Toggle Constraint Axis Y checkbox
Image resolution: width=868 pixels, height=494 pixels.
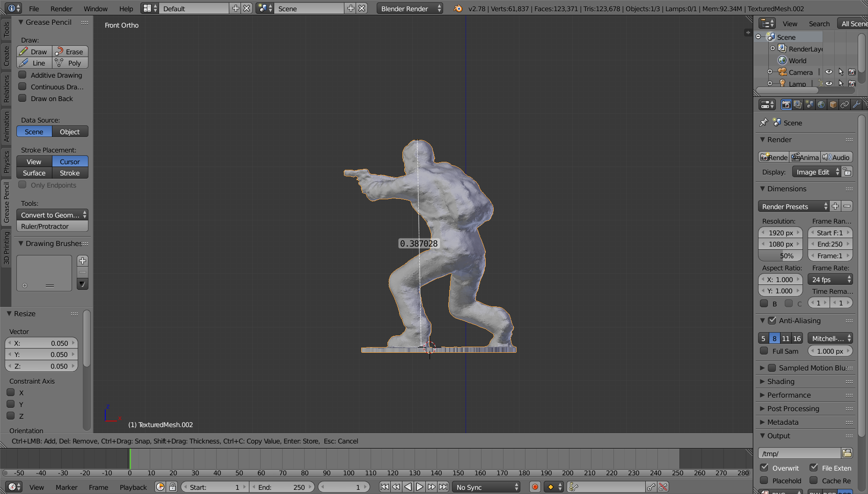(x=10, y=404)
